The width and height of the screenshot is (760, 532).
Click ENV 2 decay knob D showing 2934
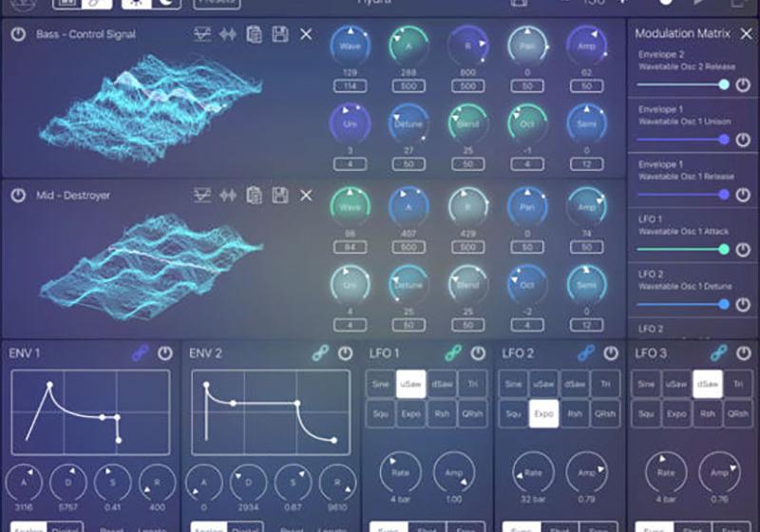pos(248,483)
